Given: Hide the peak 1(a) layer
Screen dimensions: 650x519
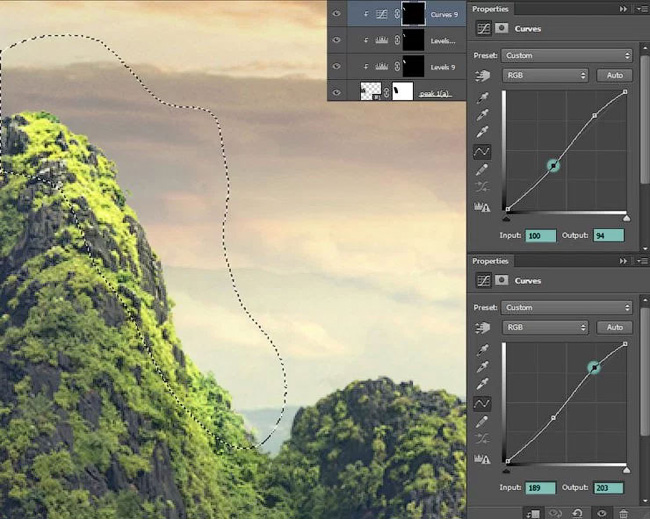Looking at the screenshot, I should pos(337,92).
